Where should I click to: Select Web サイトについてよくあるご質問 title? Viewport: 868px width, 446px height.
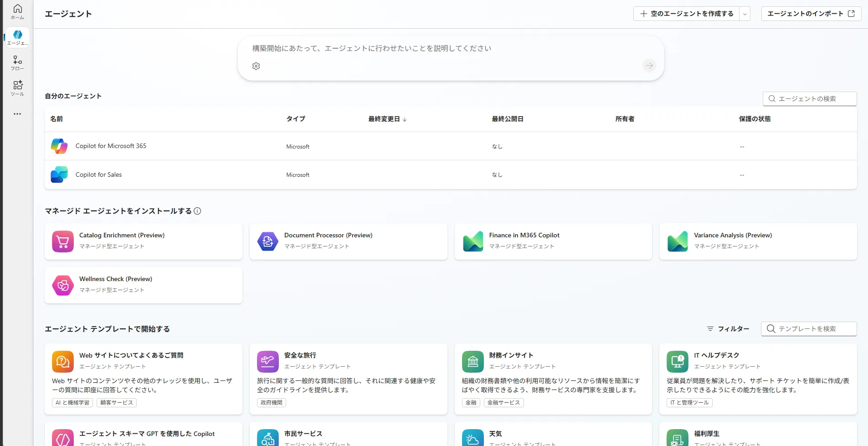tap(131, 355)
